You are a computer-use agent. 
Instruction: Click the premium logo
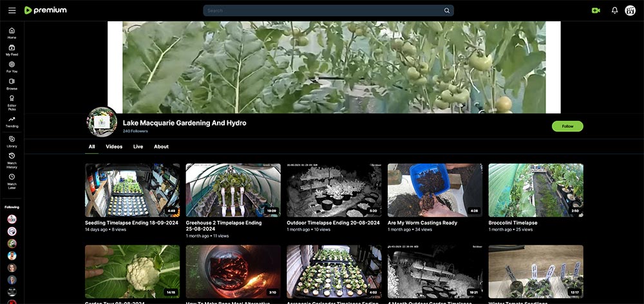[45, 10]
